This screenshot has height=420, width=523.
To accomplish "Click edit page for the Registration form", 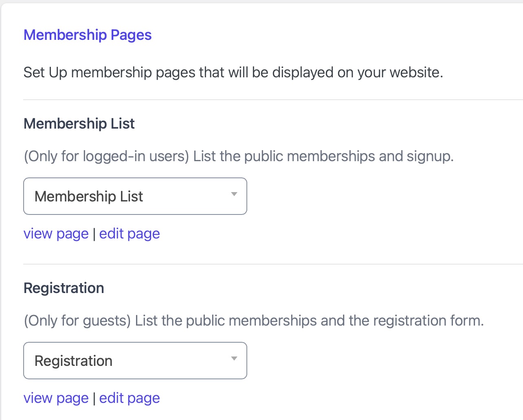I will click(x=129, y=398).
